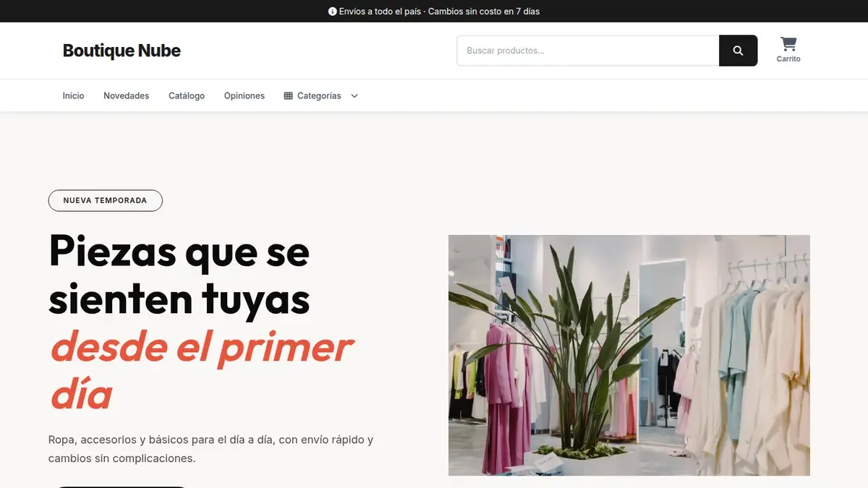Image resolution: width=868 pixels, height=488 pixels.
Task: Expand the Categorías dropdown chevron
Action: [x=354, y=95]
